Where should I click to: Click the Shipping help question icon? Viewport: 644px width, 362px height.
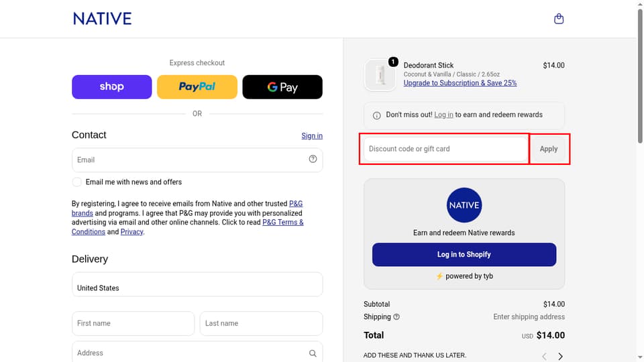coord(396,317)
